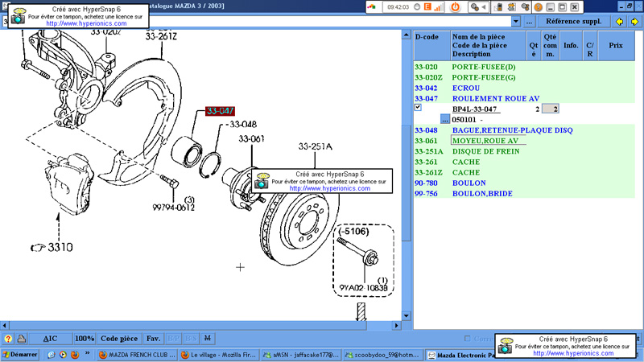Select row 33-261 CACHE

point(524,162)
